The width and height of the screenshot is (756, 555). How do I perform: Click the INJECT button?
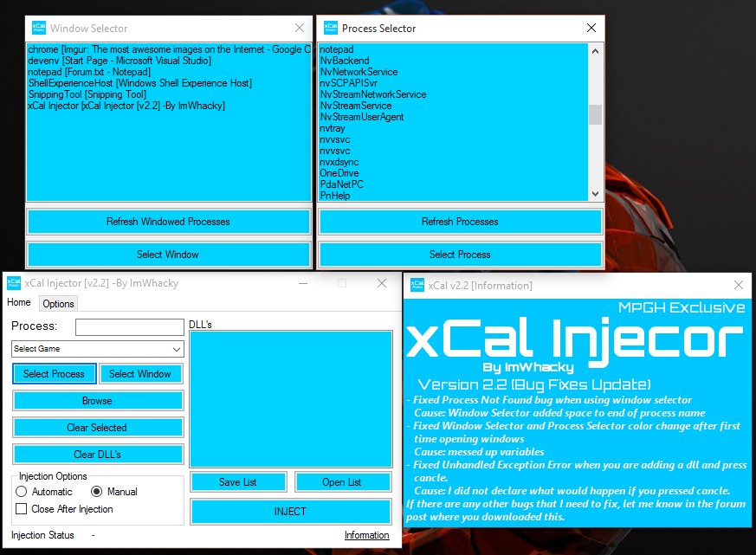(x=290, y=512)
